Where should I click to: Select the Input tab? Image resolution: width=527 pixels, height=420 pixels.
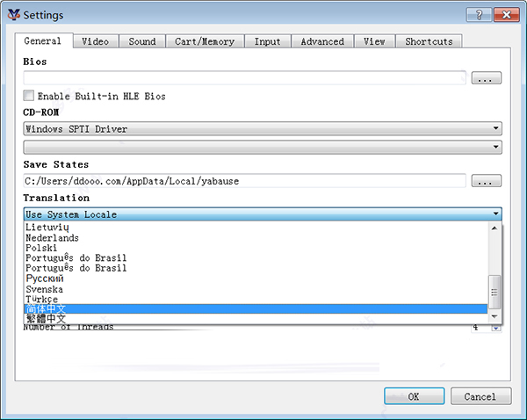point(268,41)
